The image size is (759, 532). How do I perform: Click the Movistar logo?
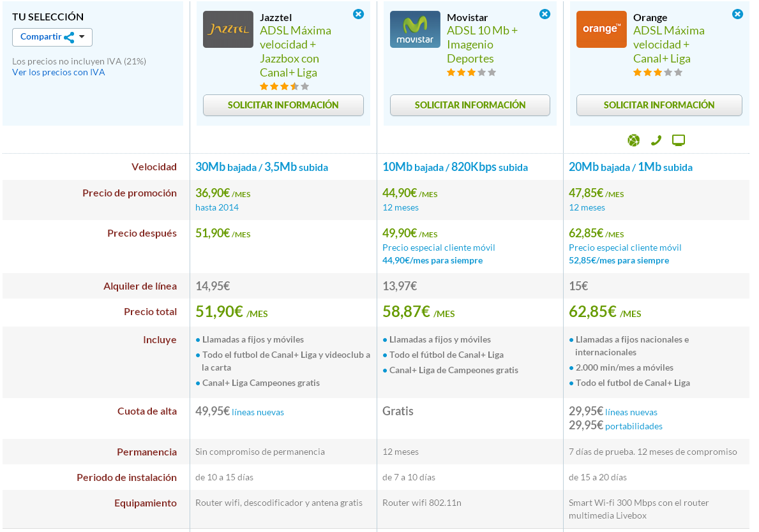415,29
